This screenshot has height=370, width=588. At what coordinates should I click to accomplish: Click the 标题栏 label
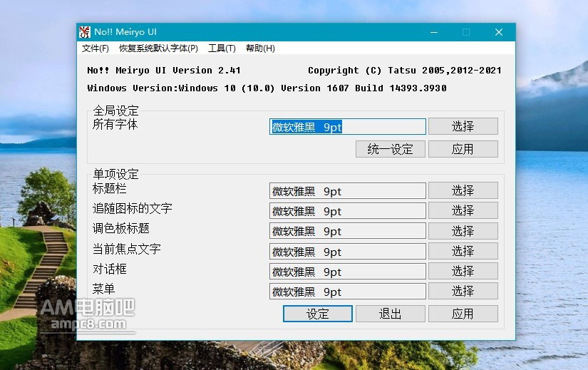click(x=110, y=188)
